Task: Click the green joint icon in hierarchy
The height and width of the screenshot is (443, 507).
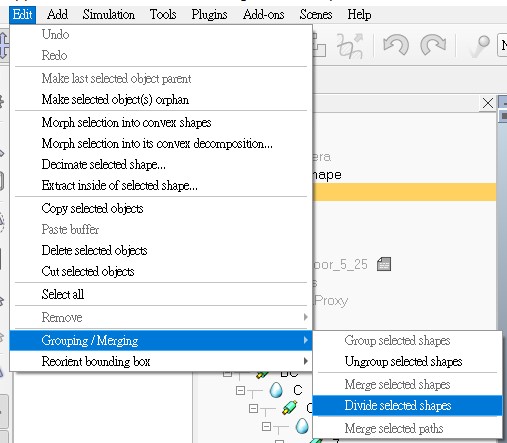Action: pos(289,408)
